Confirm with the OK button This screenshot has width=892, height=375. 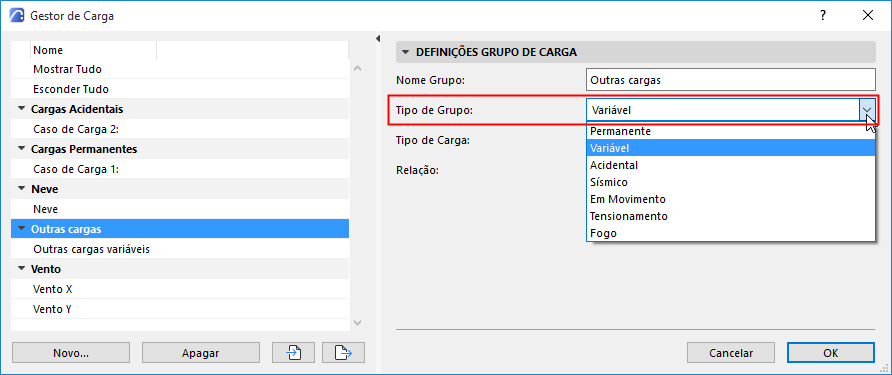pos(831,353)
